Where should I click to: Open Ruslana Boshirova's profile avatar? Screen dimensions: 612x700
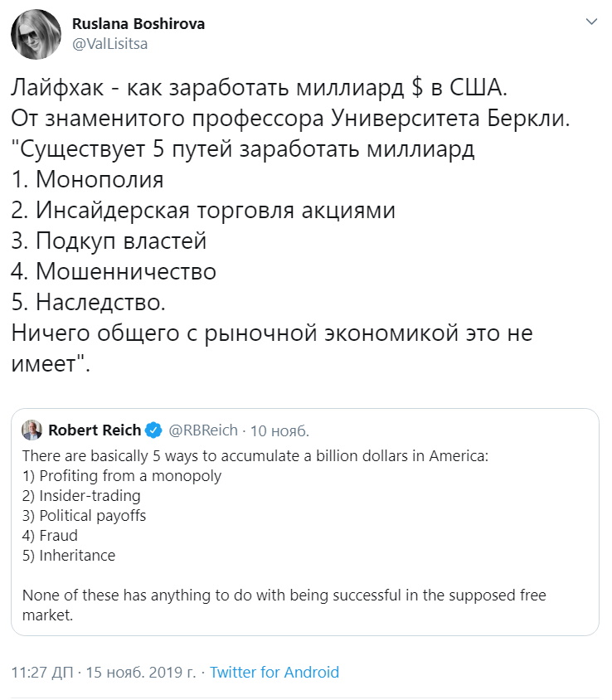pos(36,34)
